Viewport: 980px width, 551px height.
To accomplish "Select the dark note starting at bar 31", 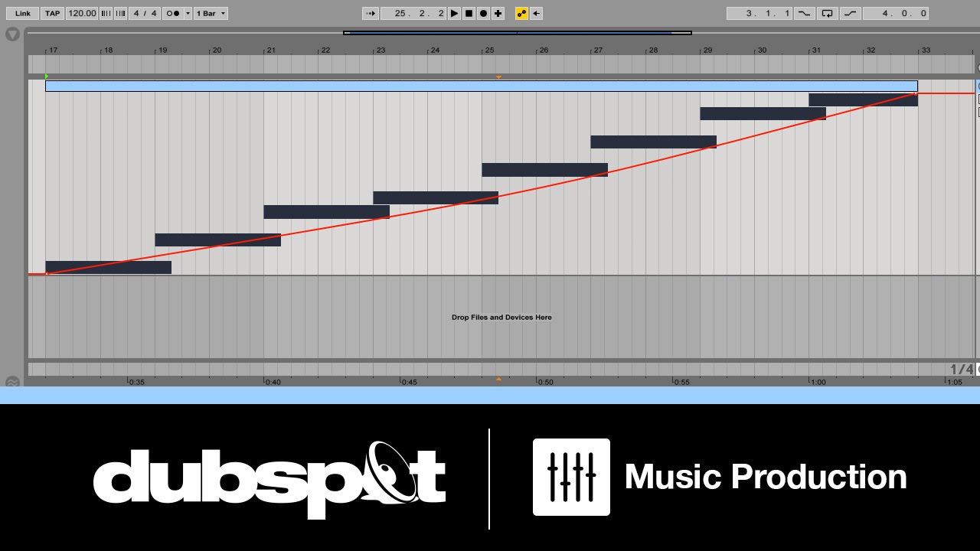I will point(863,99).
